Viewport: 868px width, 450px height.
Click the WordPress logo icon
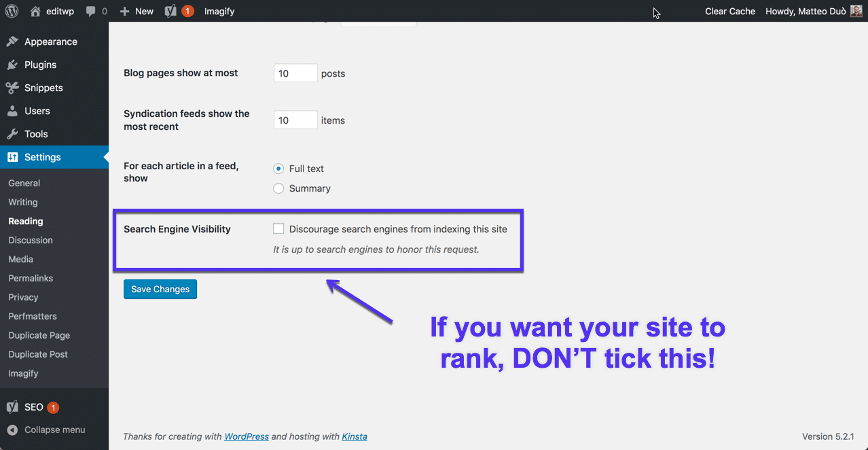pos(12,11)
